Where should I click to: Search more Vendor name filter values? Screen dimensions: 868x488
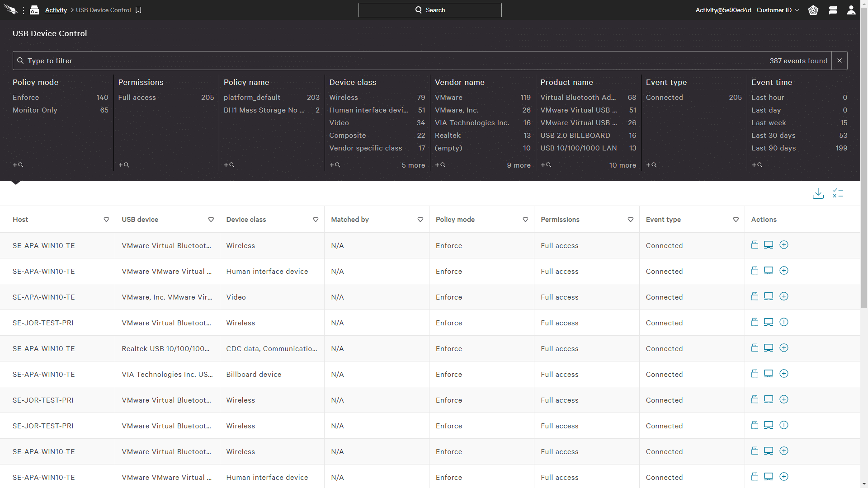coord(440,165)
